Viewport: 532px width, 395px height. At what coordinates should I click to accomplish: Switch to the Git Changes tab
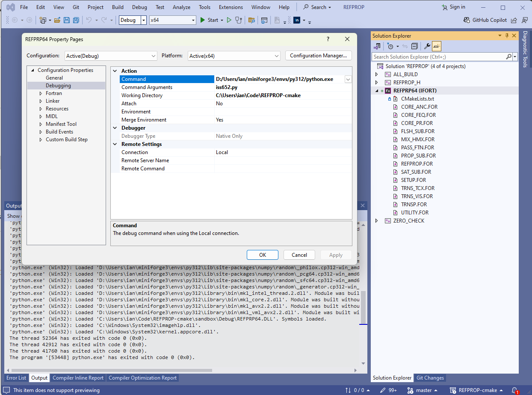click(430, 378)
